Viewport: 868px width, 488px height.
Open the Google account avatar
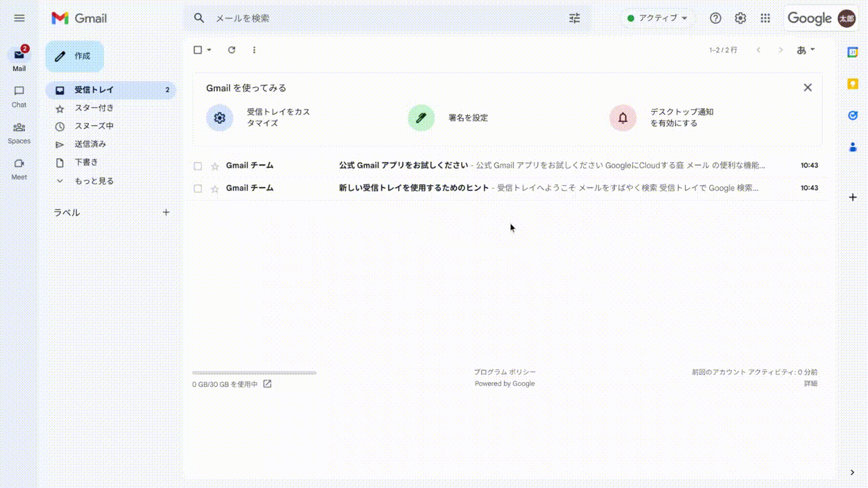(x=846, y=18)
